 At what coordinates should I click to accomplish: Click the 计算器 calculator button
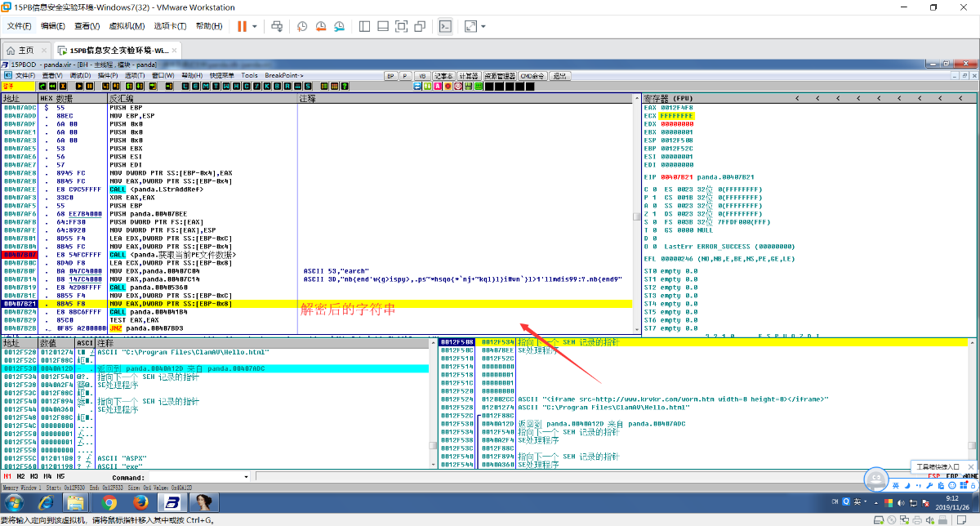pyautogui.click(x=468, y=76)
